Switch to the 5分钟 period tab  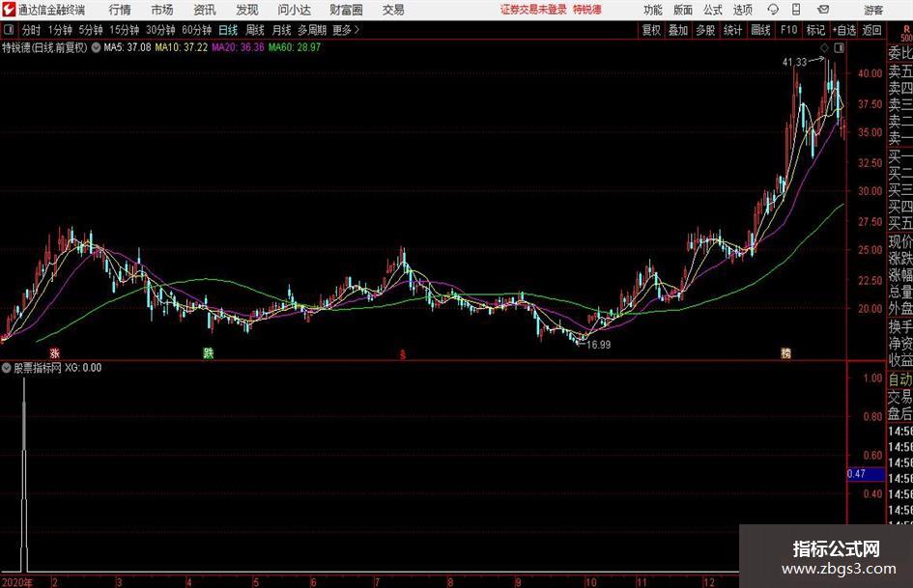[x=90, y=30]
